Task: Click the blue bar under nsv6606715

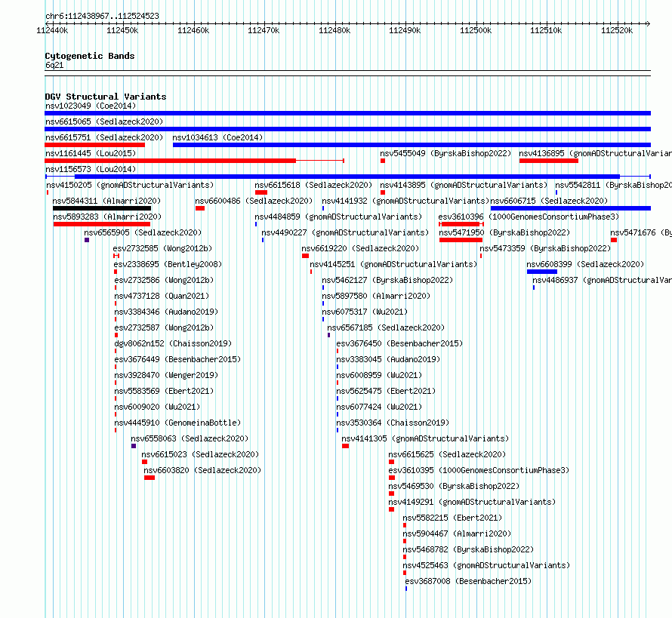Action: tap(571, 208)
